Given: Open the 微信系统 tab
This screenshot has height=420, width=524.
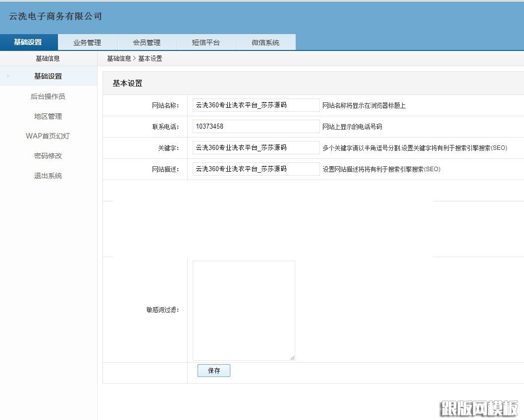Looking at the screenshot, I should pos(266,42).
